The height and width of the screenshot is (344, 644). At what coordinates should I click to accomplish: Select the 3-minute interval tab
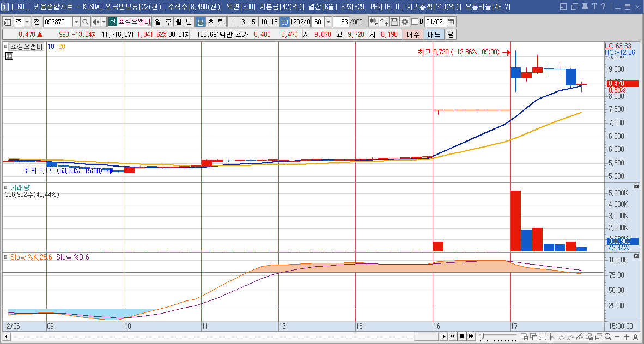pos(243,22)
